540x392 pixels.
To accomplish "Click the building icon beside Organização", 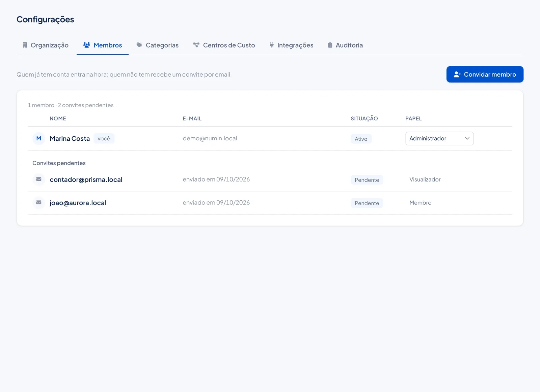I will pyautogui.click(x=25, y=45).
